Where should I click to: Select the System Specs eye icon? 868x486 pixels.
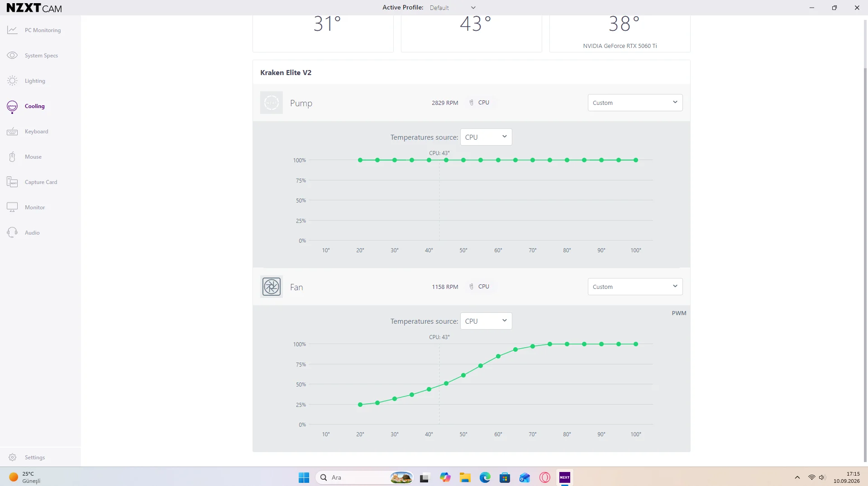[12, 55]
